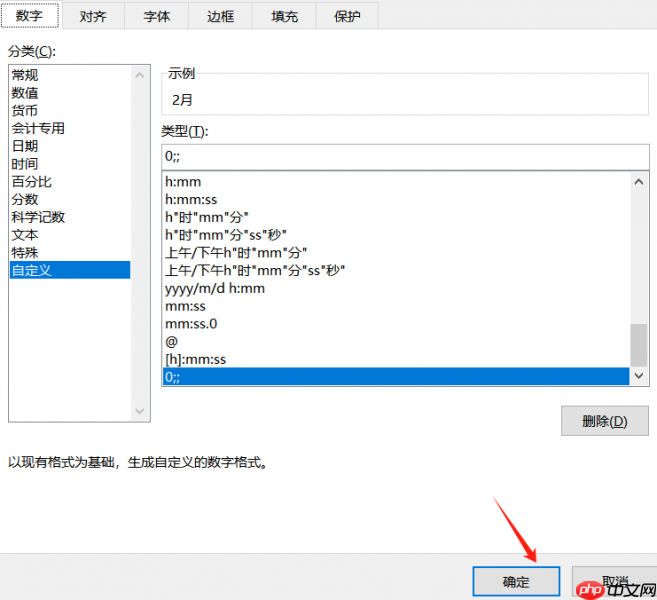Open the 对齐 tab
657x600 pixels.
coord(93,16)
